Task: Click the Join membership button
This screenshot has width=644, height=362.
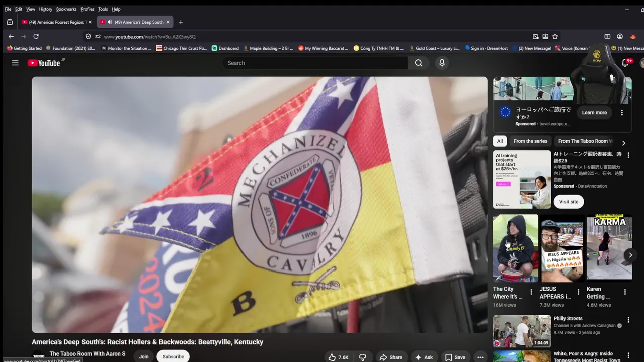Action: 144,356
